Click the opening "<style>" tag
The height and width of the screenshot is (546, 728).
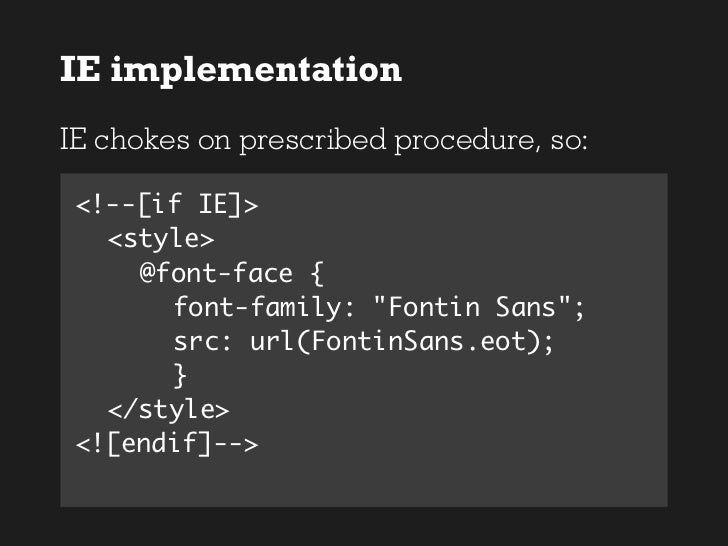click(160, 240)
